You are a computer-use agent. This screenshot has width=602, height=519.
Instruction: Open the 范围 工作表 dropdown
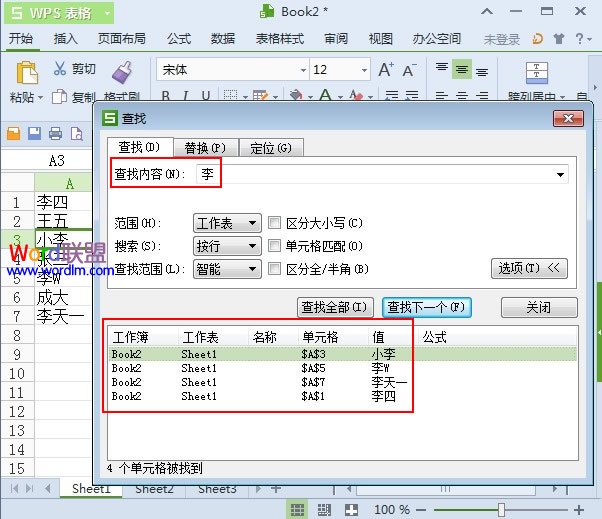(x=226, y=223)
